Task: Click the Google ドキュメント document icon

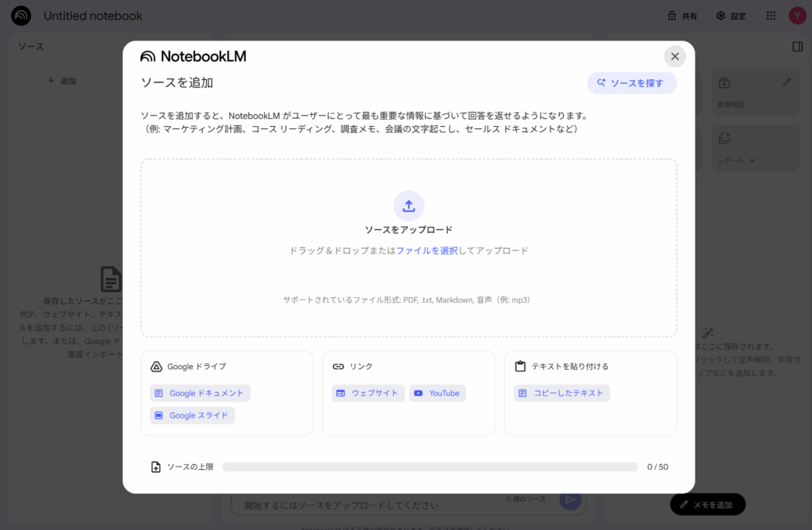Action: point(159,394)
